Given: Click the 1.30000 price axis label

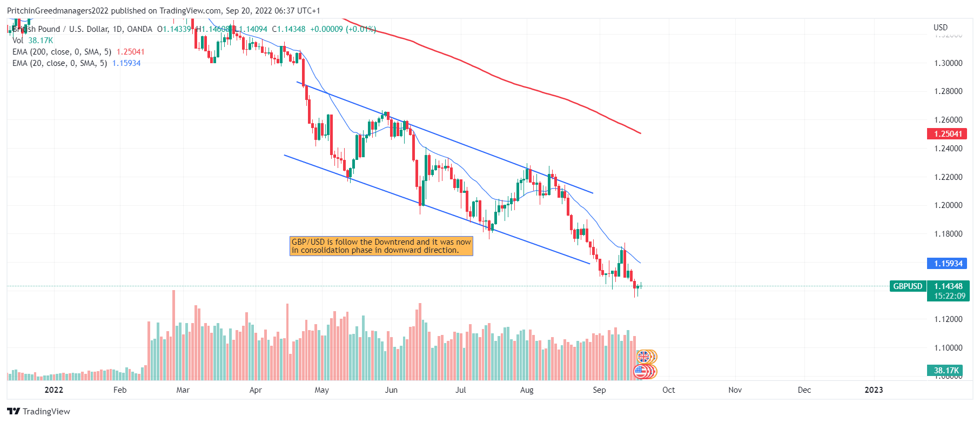Looking at the screenshot, I should [x=948, y=63].
